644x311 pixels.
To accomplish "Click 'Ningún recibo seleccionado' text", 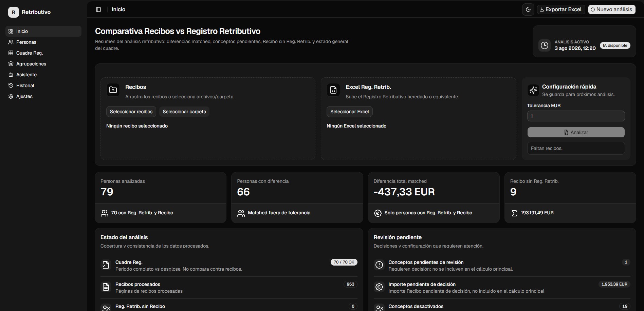I will (x=137, y=126).
